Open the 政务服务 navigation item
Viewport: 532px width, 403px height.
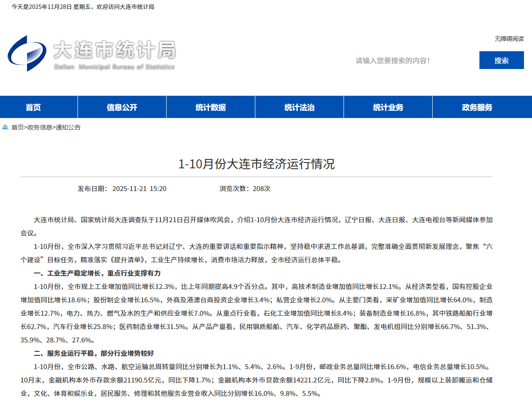click(x=477, y=107)
